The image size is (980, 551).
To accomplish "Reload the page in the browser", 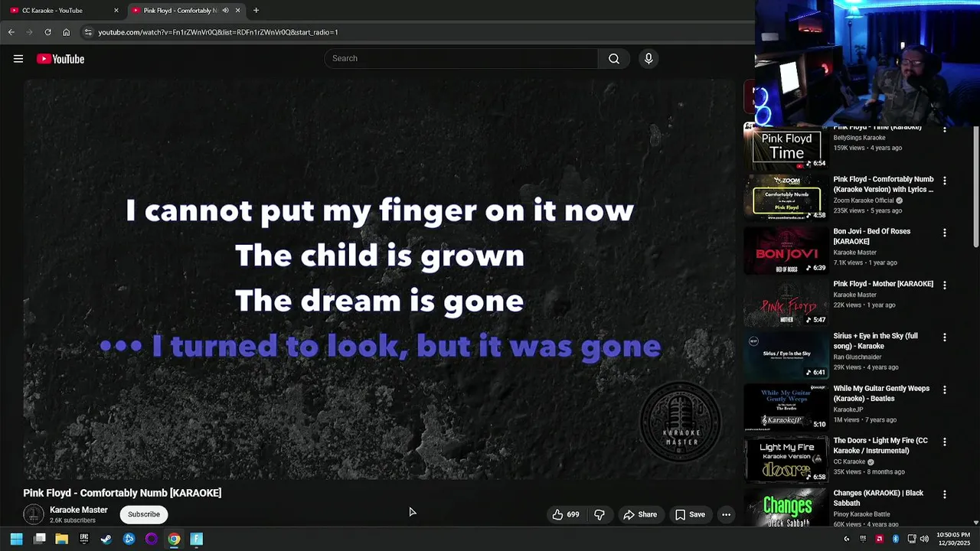I will click(47, 32).
